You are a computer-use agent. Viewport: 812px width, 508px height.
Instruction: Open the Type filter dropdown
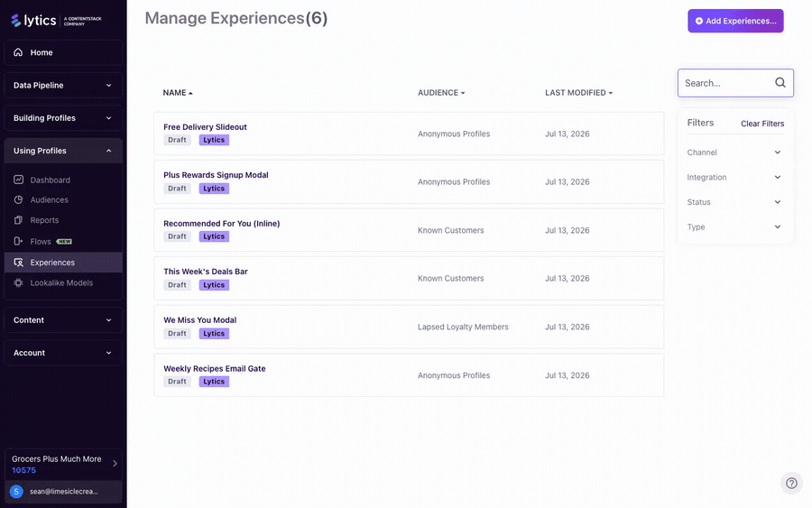(734, 226)
